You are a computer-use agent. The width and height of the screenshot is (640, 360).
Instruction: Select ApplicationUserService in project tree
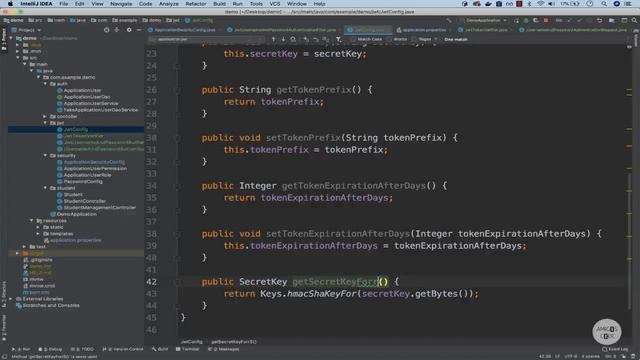coord(91,103)
